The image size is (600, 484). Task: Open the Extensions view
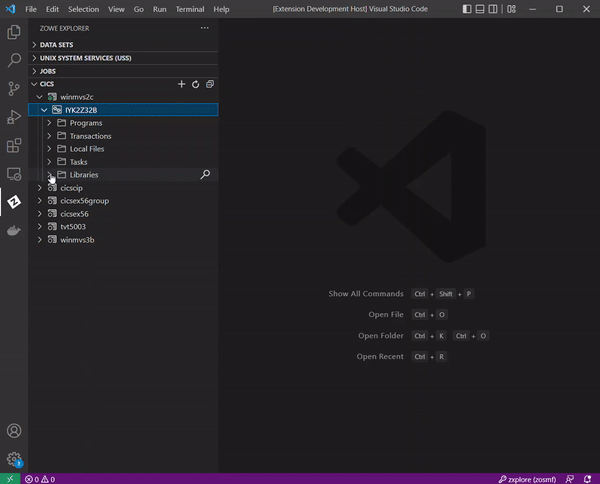point(14,145)
